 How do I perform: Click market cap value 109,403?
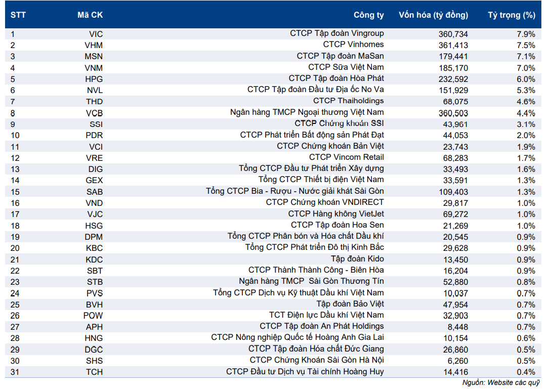453,192
